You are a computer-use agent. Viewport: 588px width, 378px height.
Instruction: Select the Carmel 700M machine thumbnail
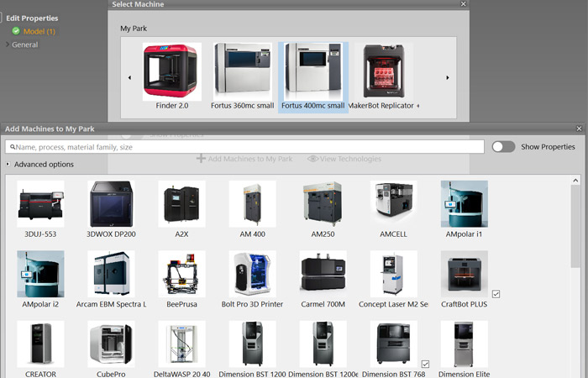click(x=323, y=274)
